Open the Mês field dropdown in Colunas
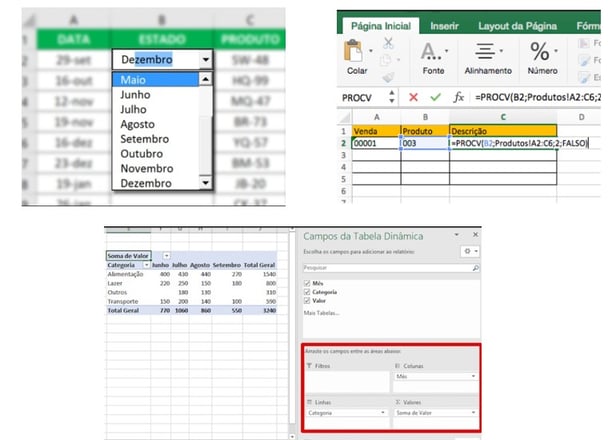This screenshot has height=440, width=612. [x=473, y=376]
